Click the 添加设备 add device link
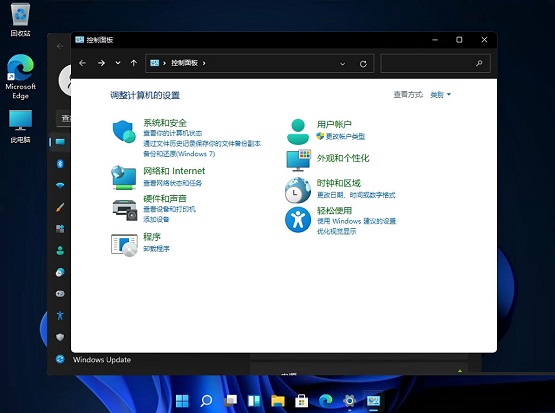 (x=156, y=219)
